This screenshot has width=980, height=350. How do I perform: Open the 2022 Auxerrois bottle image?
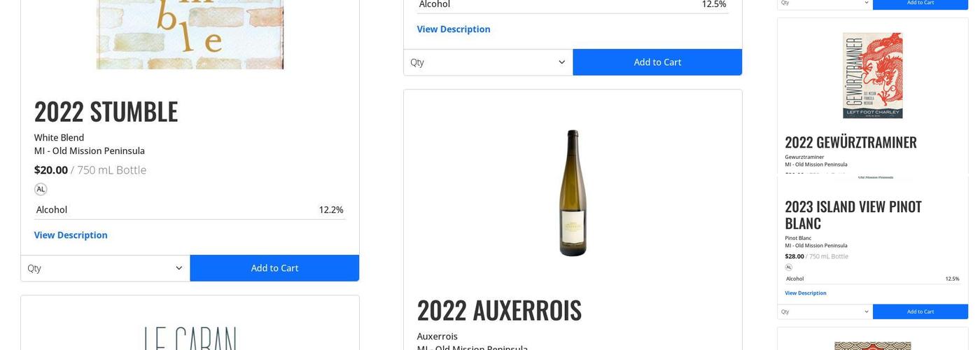click(x=573, y=193)
